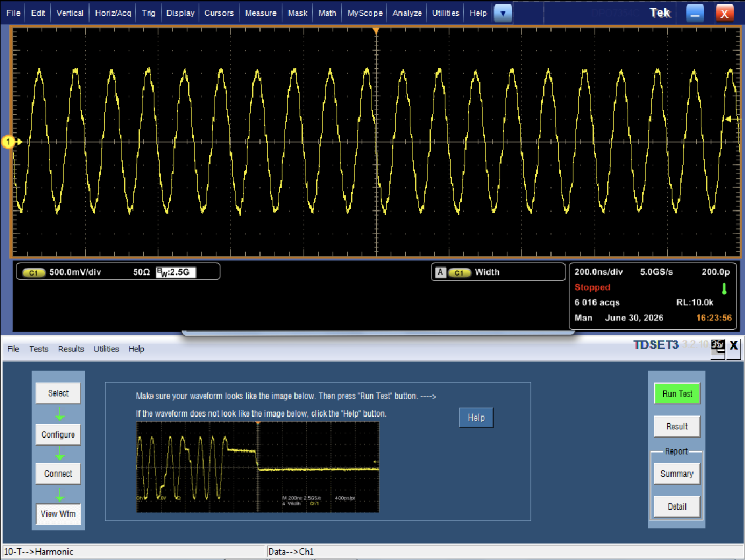Open the Display menu

pos(181,13)
